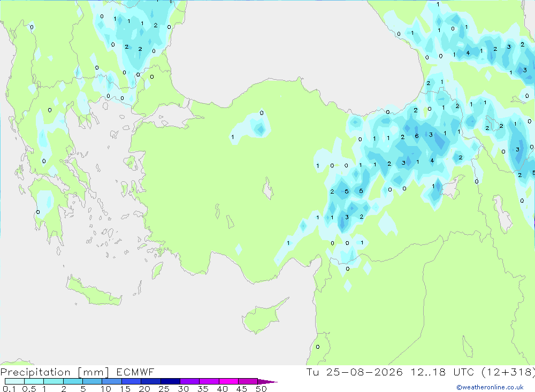
Task: Select the 2–5 mm legend color swatch
Action: pos(73,381)
